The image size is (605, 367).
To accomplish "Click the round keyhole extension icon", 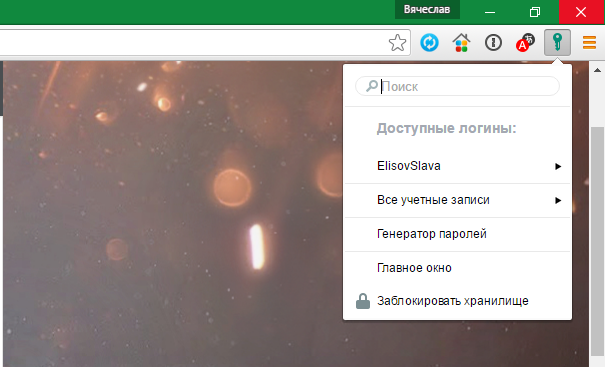I will coord(493,42).
